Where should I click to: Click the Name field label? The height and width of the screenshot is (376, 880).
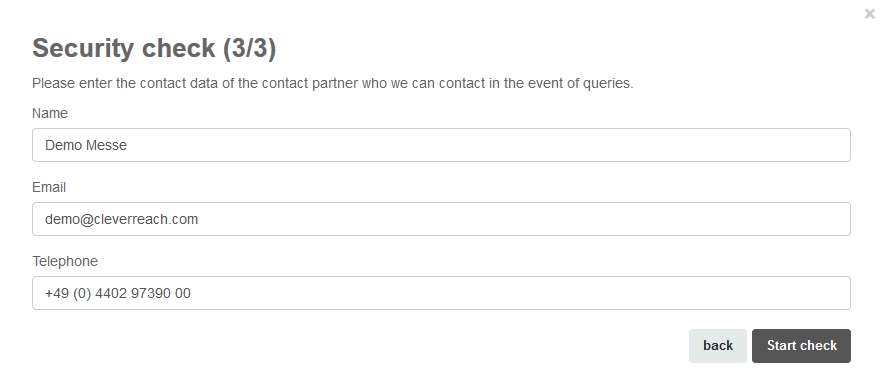click(x=50, y=113)
